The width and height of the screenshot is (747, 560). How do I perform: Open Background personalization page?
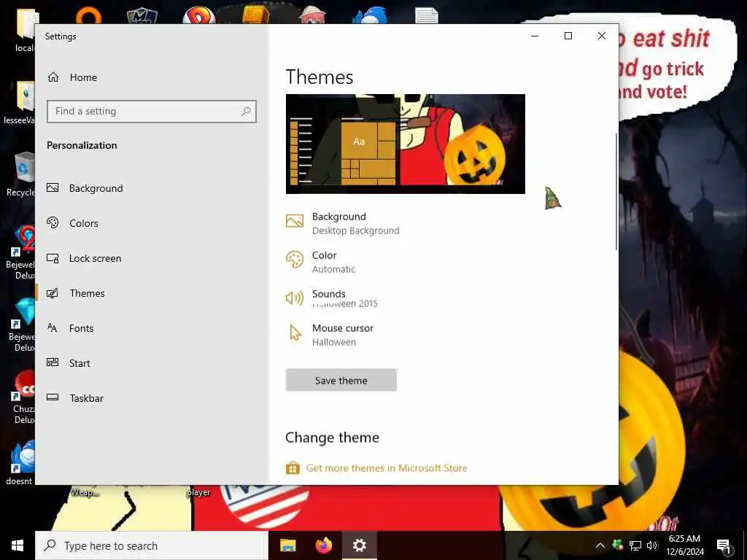pyautogui.click(x=85, y=188)
